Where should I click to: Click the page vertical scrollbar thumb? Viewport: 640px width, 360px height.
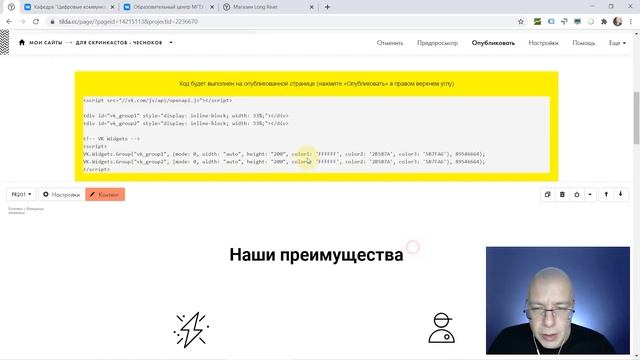point(636,118)
